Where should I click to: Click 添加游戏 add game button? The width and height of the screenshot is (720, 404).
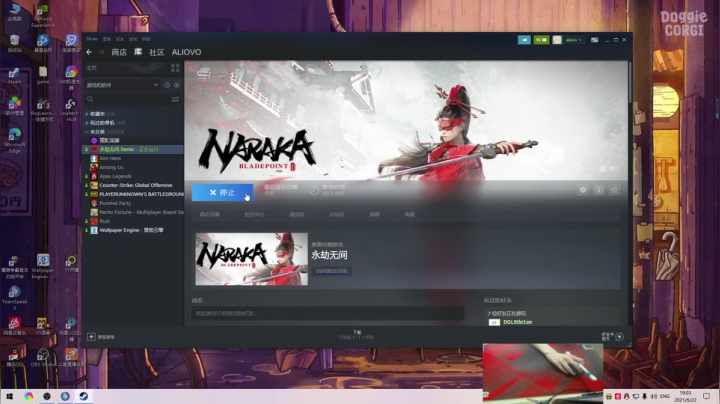point(101,337)
